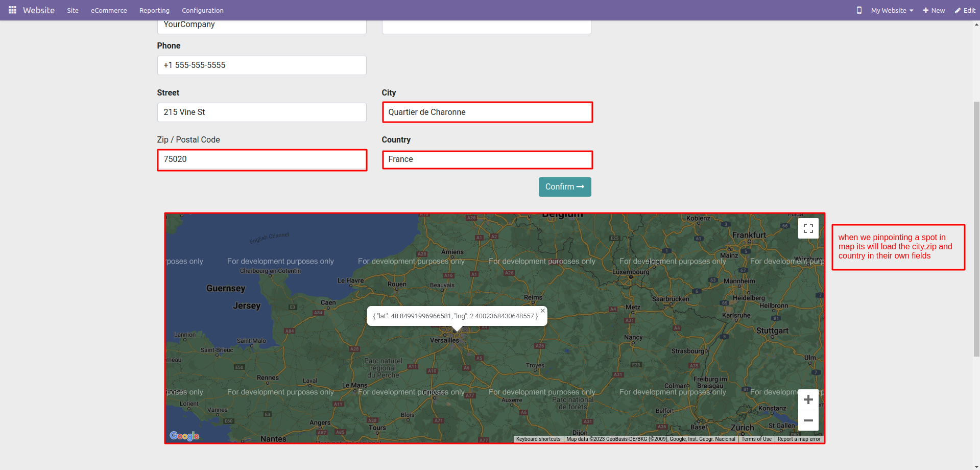Open the My Website dropdown
The height and width of the screenshot is (470, 980).
[x=892, y=10]
